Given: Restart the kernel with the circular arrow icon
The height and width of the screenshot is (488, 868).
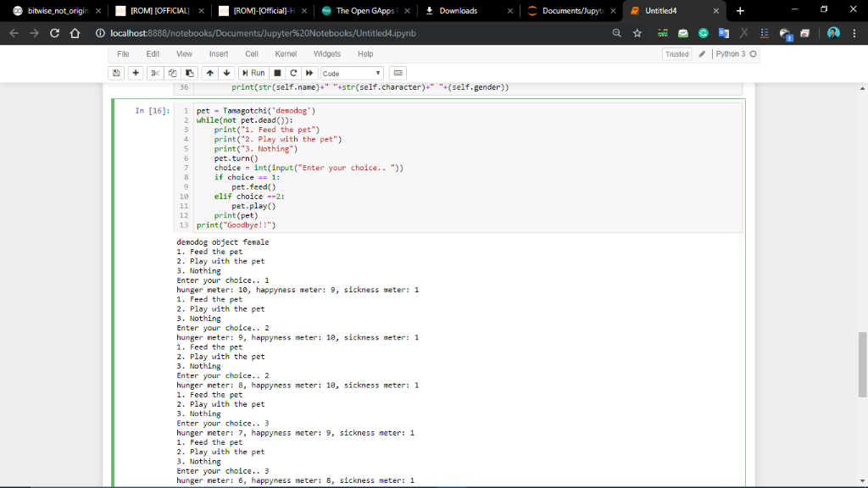Looking at the screenshot, I should 293,73.
